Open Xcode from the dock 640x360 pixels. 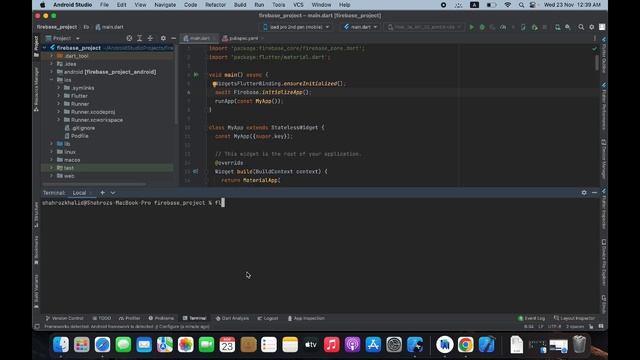tap(487, 344)
